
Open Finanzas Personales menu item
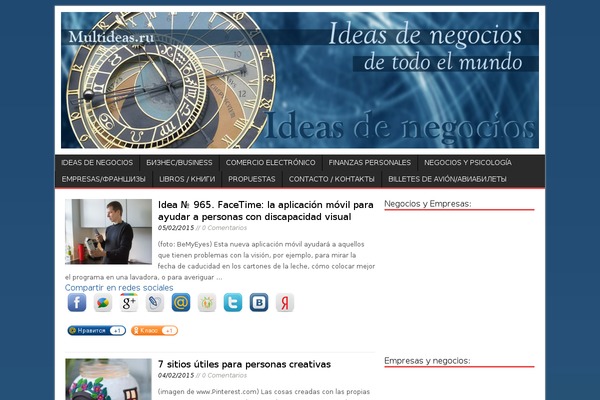(x=370, y=163)
